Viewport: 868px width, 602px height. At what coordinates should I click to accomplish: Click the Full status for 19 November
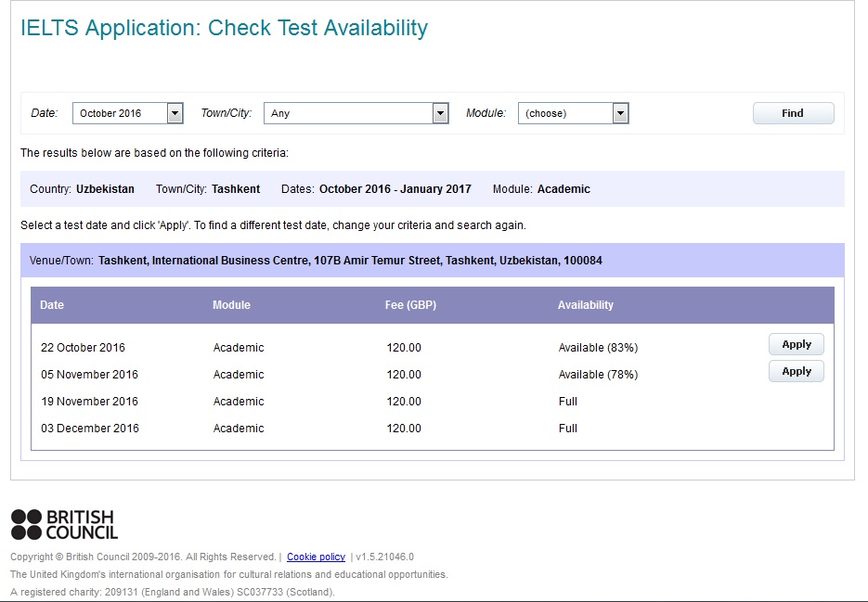click(x=568, y=402)
